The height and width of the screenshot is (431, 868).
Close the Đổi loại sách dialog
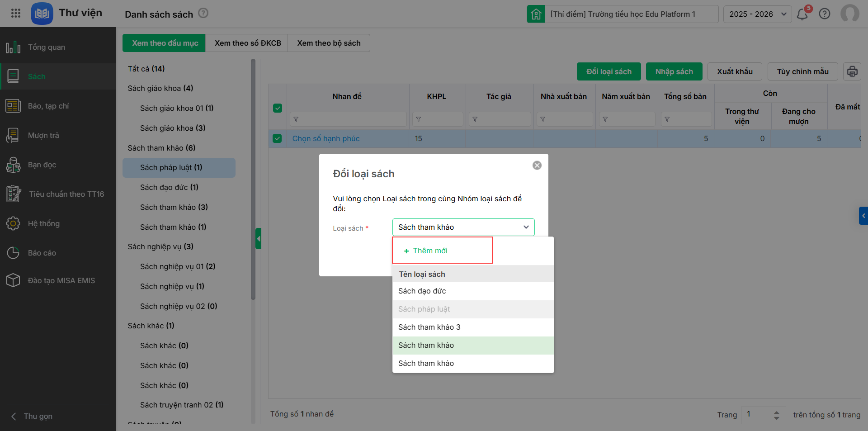(537, 166)
